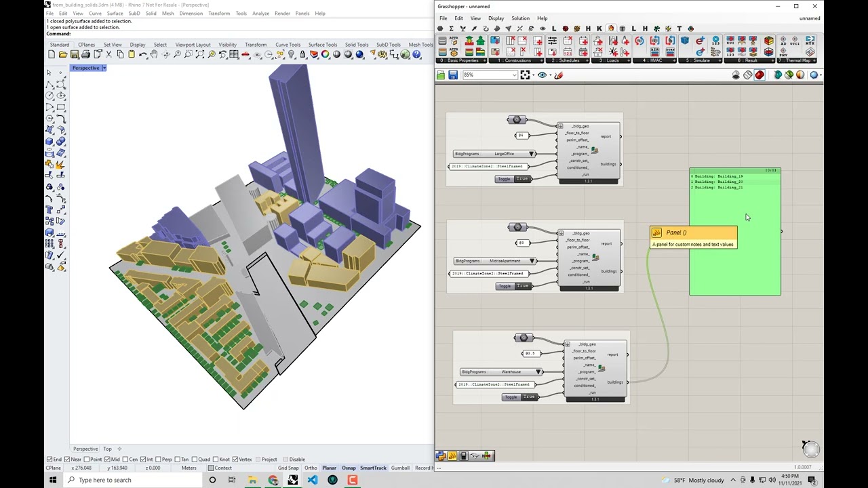Expand the Constructions panel in Grasshopper ribbon
The image size is (868, 488).
pos(517,60)
